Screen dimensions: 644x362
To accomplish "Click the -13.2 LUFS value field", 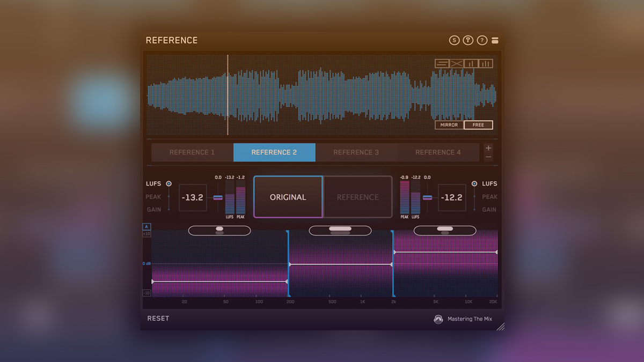I will (x=193, y=197).
